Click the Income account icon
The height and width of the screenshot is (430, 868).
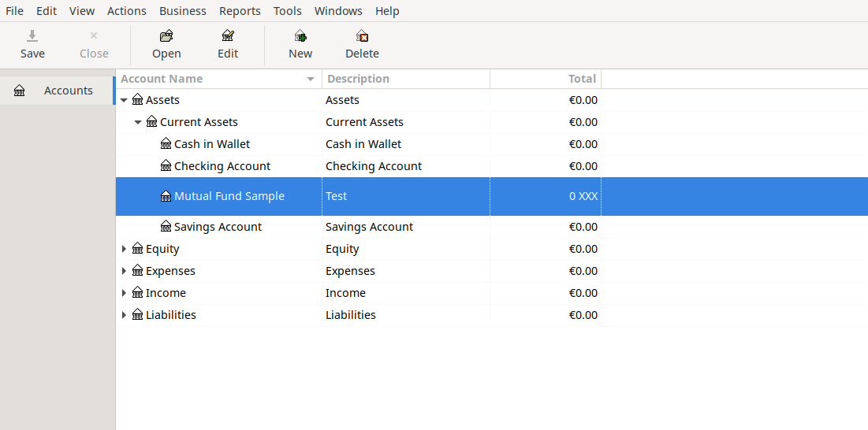[138, 293]
